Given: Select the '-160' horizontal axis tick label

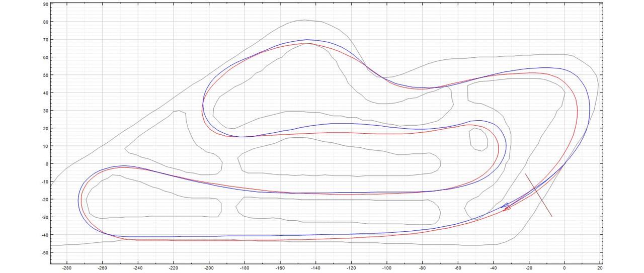Looking at the screenshot, I should coord(280,268).
